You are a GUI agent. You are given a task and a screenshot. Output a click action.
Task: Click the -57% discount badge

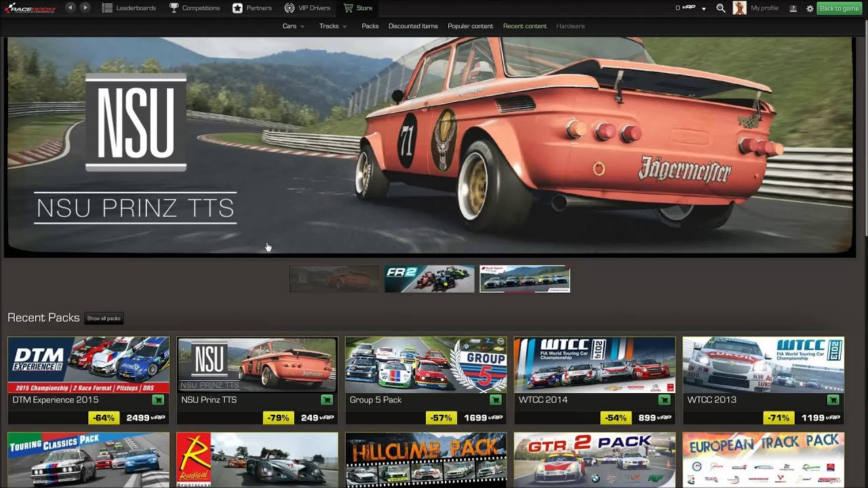(x=441, y=418)
